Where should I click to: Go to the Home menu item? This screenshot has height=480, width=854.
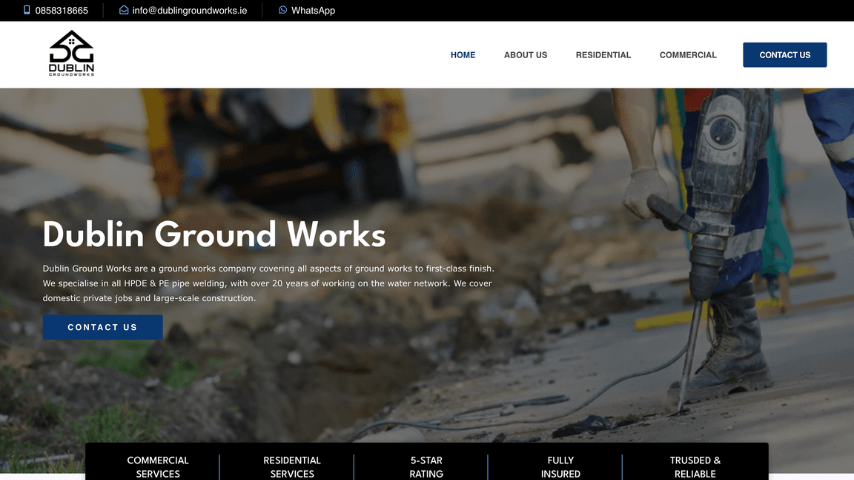tap(462, 55)
